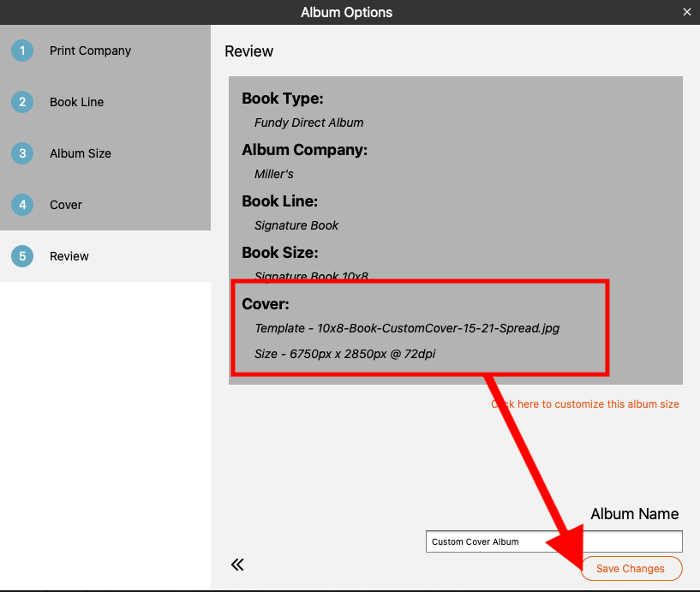This screenshot has width=700, height=592.
Task: Click the Fundy Direct Album value
Action: click(x=309, y=123)
